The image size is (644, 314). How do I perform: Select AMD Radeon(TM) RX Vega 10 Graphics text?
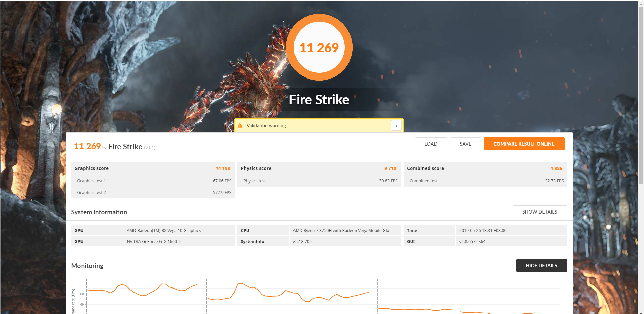164,230
